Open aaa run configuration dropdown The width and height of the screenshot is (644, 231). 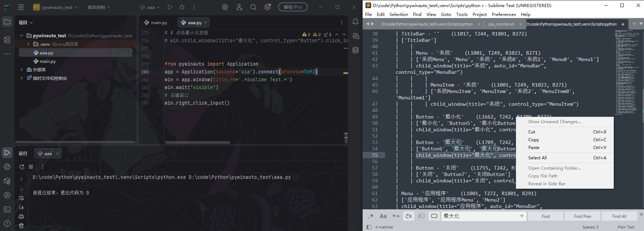pyautogui.click(x=150, y=7)
